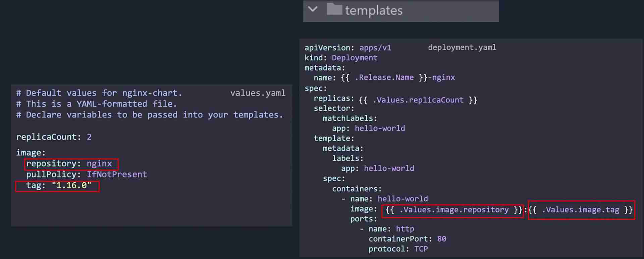Click the '- name: http' port line
The width and height of the screenshot is (644, 259).
387,229
